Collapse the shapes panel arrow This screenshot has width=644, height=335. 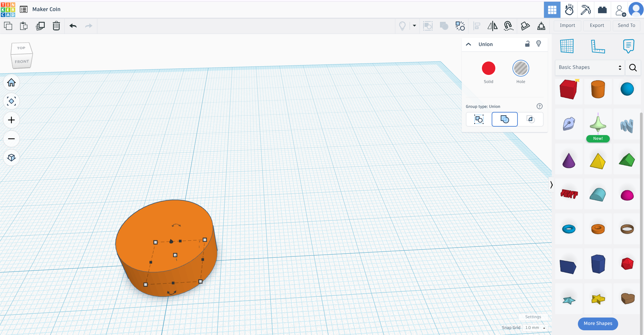click(551, 185)
